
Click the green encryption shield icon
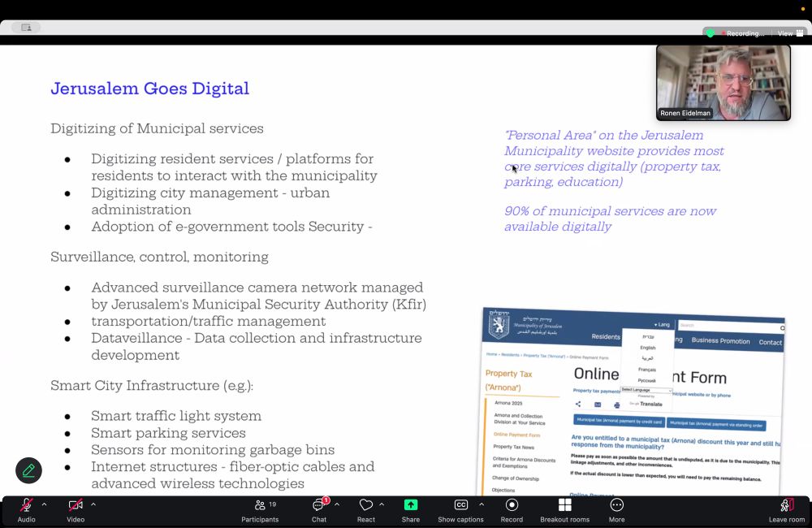(x=710, y=33)
